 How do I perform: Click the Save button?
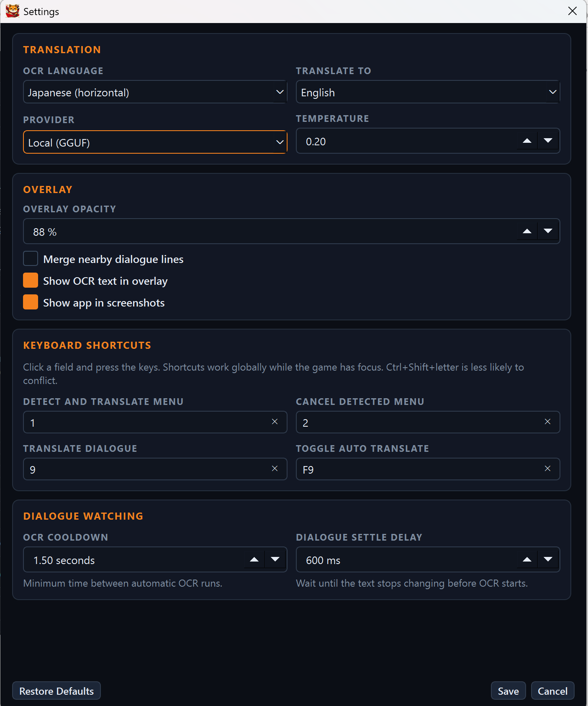508,691
